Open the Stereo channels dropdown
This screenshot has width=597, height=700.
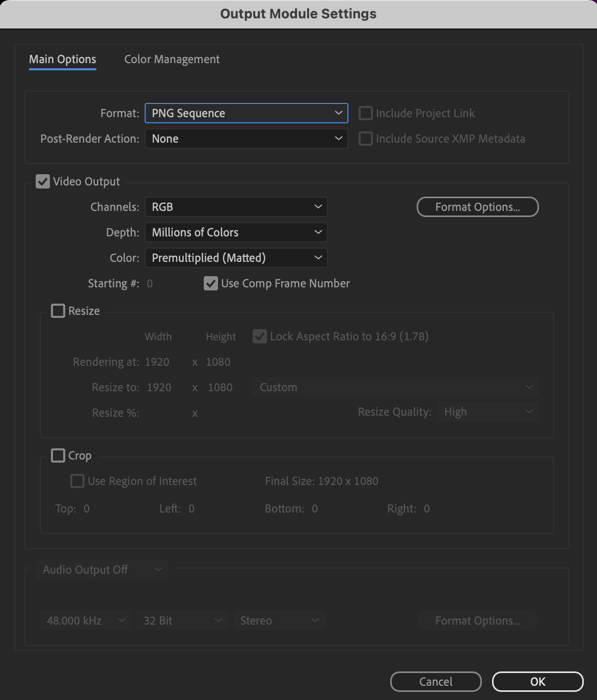tap(279, 621)
